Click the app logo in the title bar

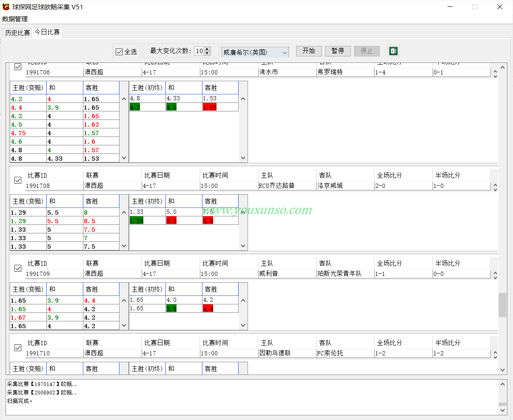pos(6,7)
